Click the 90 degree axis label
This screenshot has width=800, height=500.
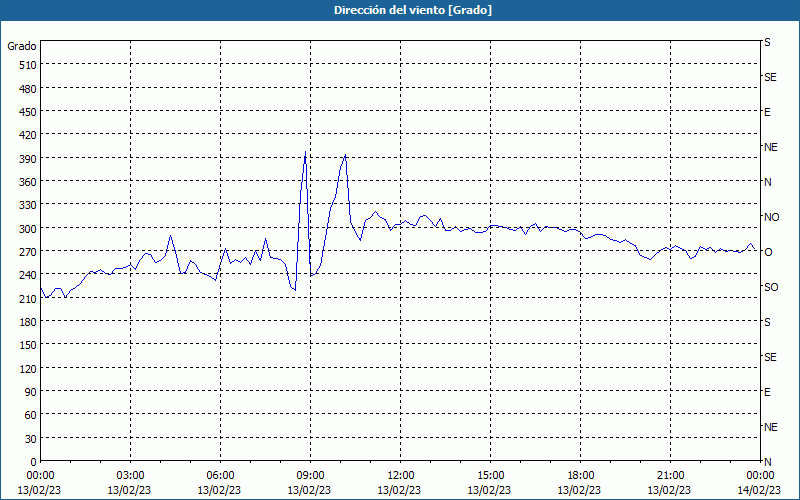(x=31, y=392)
